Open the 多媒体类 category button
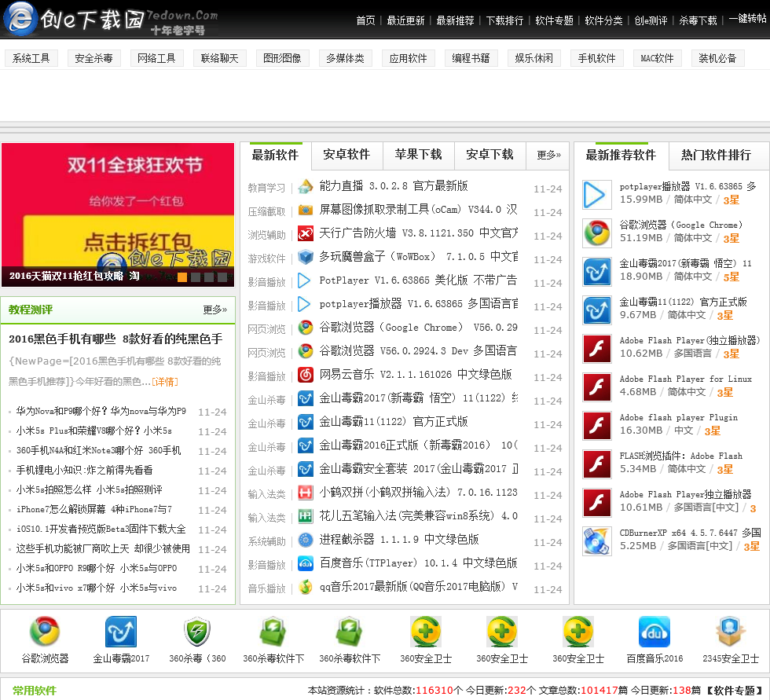This screenshot has width=770, height=700. (345, 58)
